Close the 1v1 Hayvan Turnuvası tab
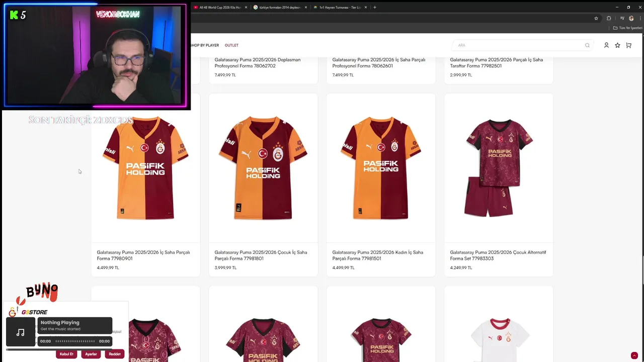644x362 pixels. click(x=366, y=7)
